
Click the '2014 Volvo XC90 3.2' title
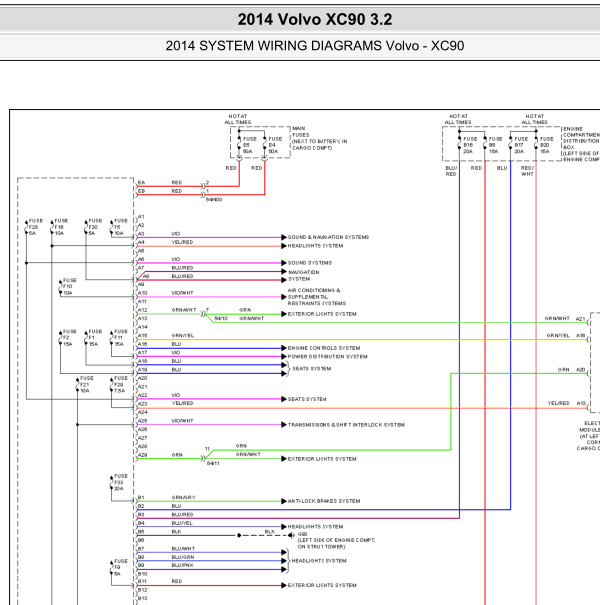(x=315, y=19)
